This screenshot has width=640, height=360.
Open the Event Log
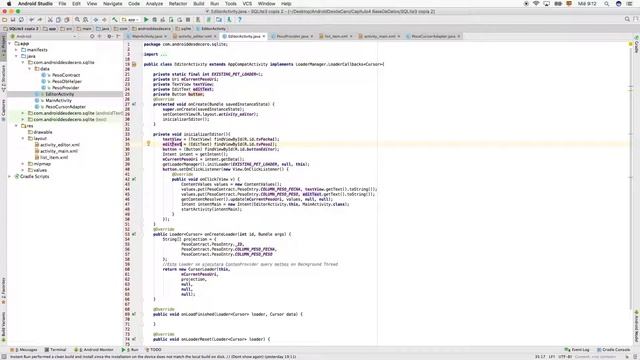pos(577,350)
